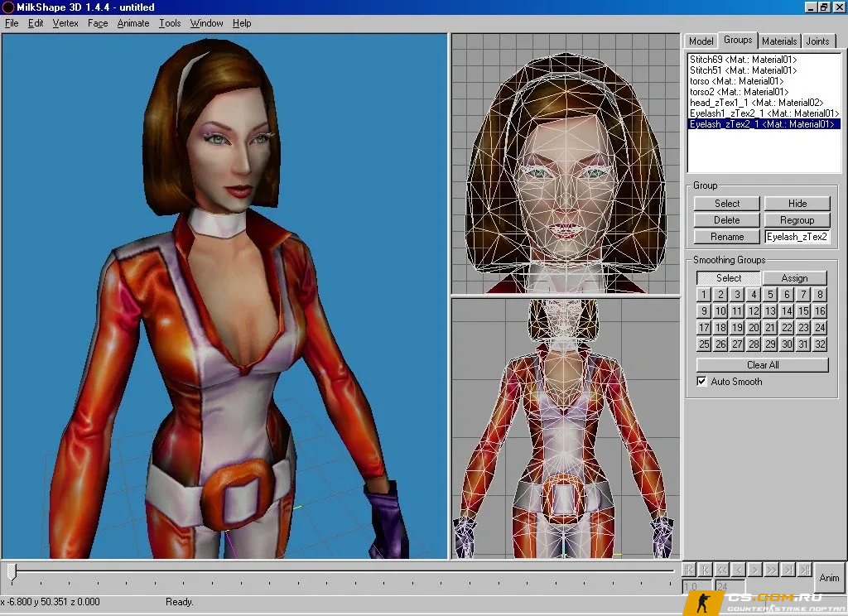Click the animation timeline slider handle

12,573
